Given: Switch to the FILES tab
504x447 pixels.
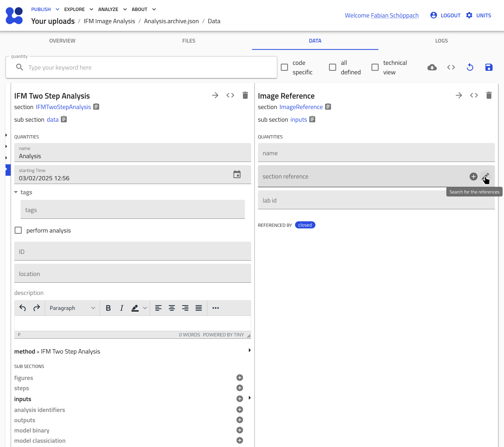Looking at the screenshot, I should [x=189, y=41].
